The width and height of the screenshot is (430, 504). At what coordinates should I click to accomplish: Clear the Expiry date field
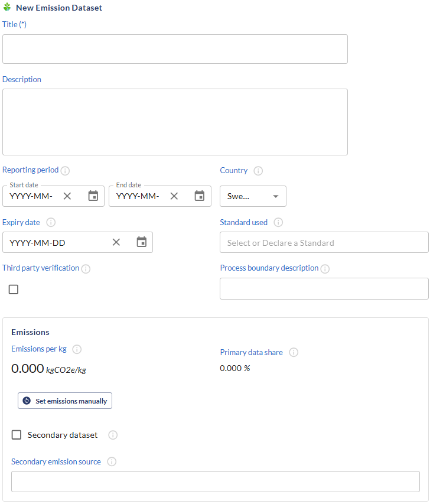click(x=116, y=242)
